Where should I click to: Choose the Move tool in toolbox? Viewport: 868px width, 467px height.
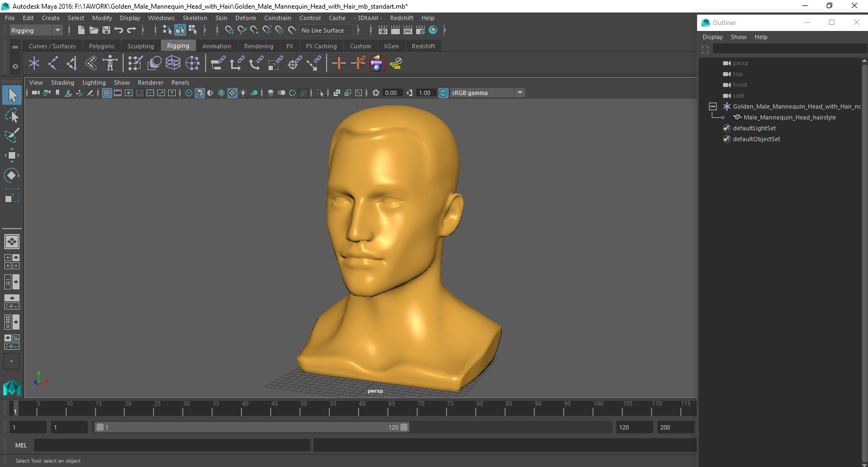pyautogui.click(x=12, y=155)
